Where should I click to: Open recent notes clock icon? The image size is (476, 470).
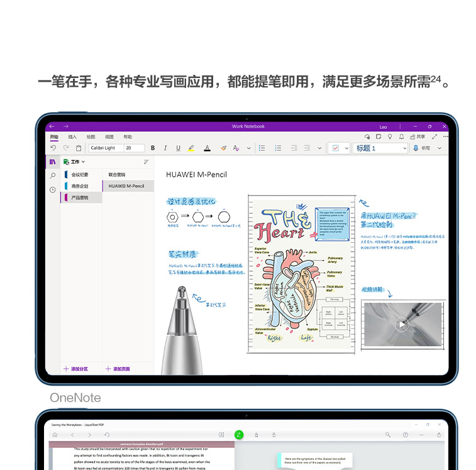(x=53, y=190)
